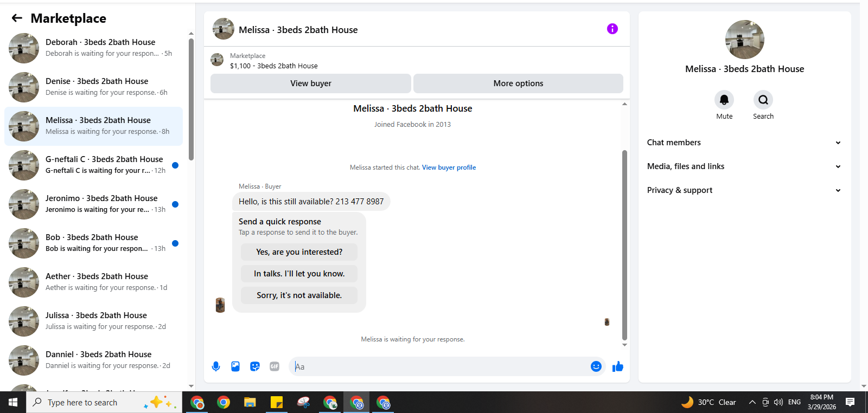Click the chat messages scrollbar
Image resolution: width=868 pixels, height=413 pixels.
pos(624,245)
